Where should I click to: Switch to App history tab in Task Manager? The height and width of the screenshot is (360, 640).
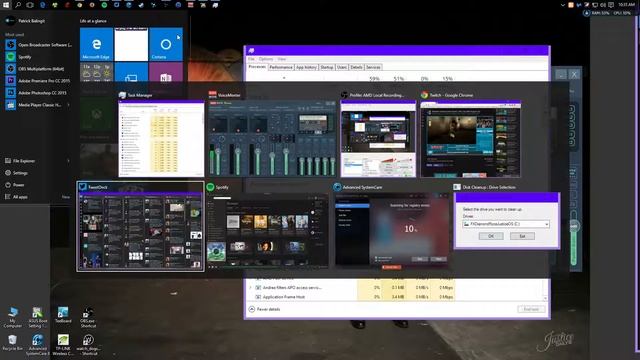coord(306,67)
